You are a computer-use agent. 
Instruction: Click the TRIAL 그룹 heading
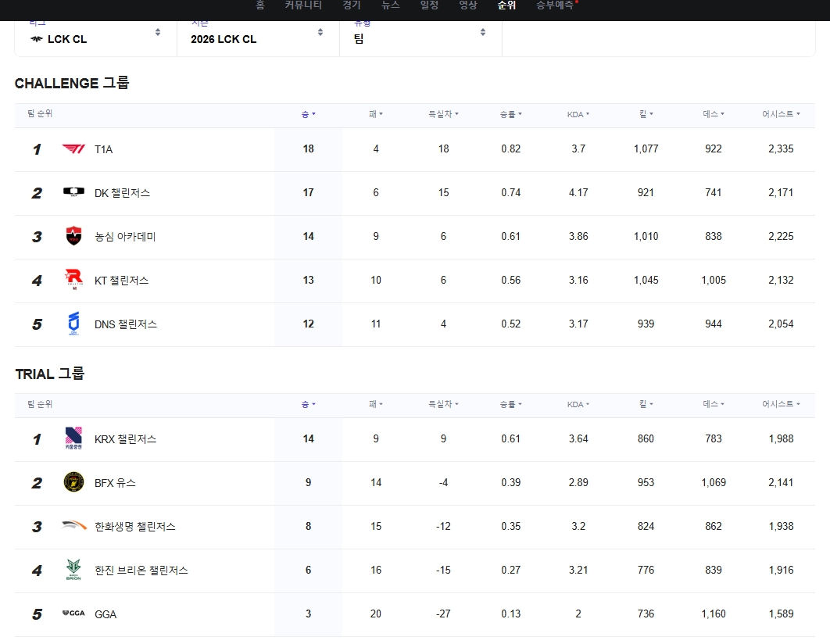click(x=50, y=374)
